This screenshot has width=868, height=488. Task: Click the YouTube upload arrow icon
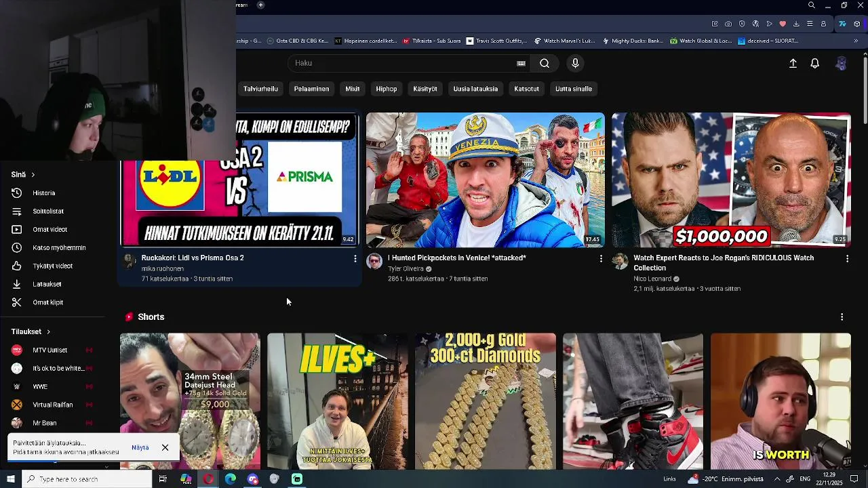793,63
